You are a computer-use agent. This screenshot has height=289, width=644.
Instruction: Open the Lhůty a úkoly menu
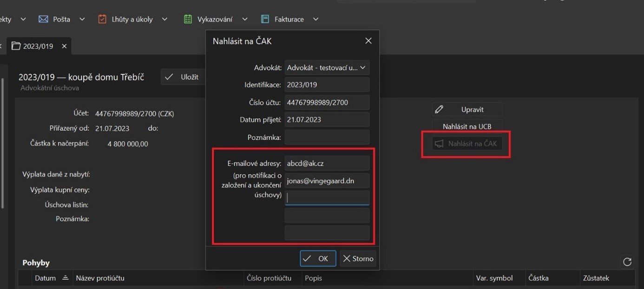[132, 19]
